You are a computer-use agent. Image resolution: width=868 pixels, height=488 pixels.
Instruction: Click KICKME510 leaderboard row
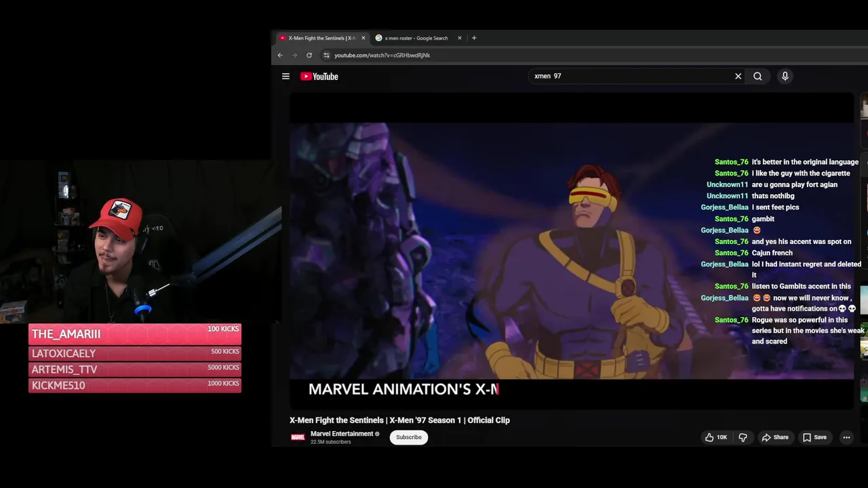[134, 385]
